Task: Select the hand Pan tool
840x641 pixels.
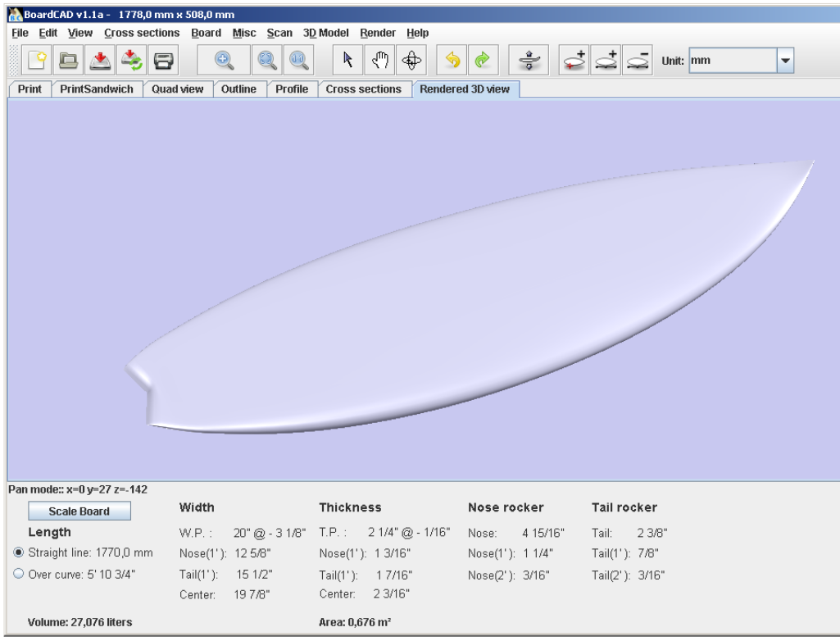Action: 379,60
